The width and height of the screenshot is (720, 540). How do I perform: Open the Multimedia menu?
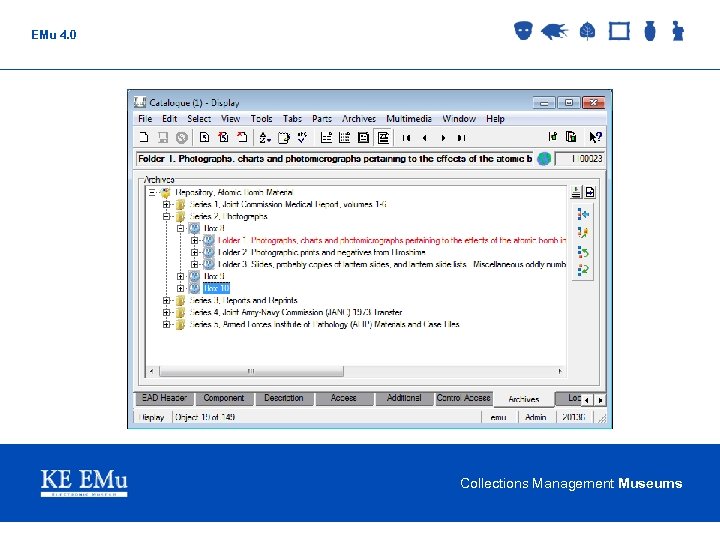(x=409, y=118)
